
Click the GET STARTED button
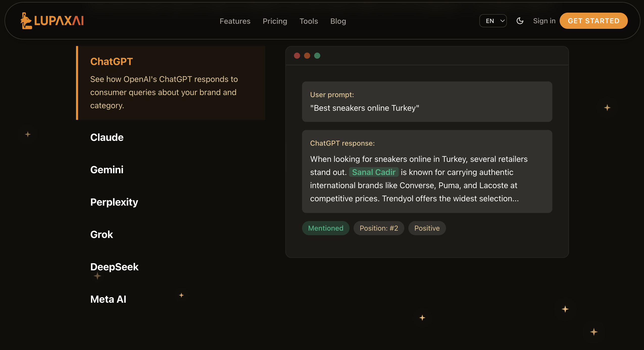pyautogui.click(x=593, y=21)
